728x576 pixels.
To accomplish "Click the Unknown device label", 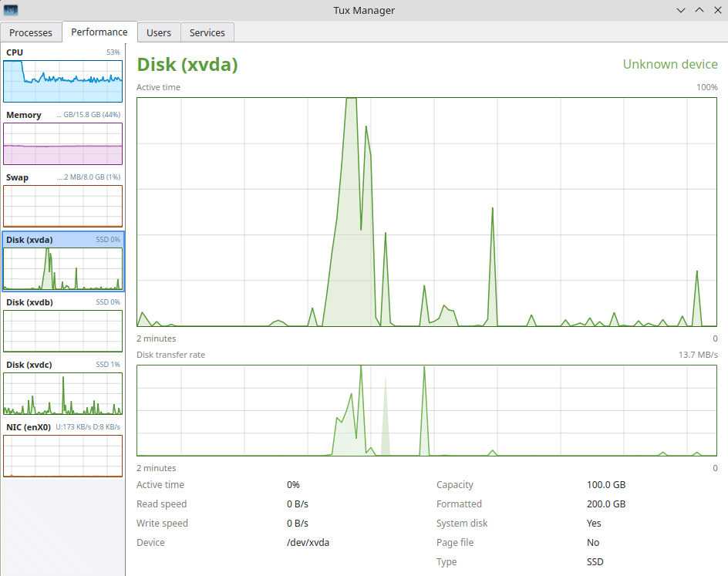I will click(669, 65).
